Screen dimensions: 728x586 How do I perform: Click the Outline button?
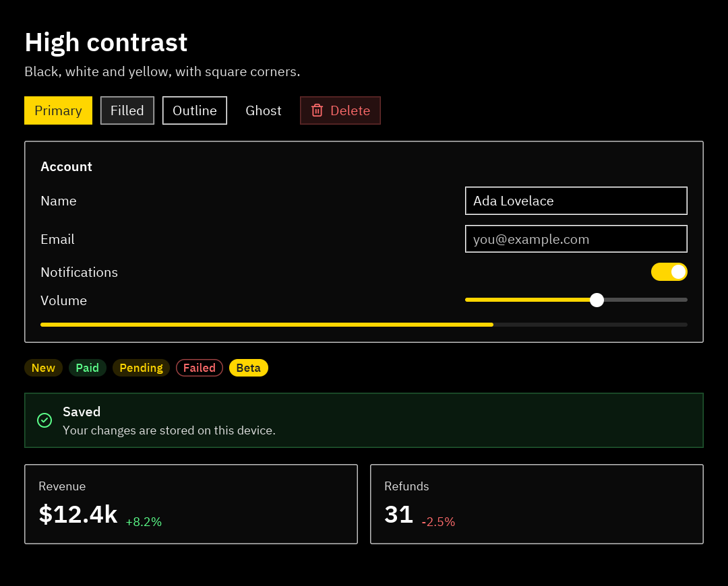click(195, 110)
